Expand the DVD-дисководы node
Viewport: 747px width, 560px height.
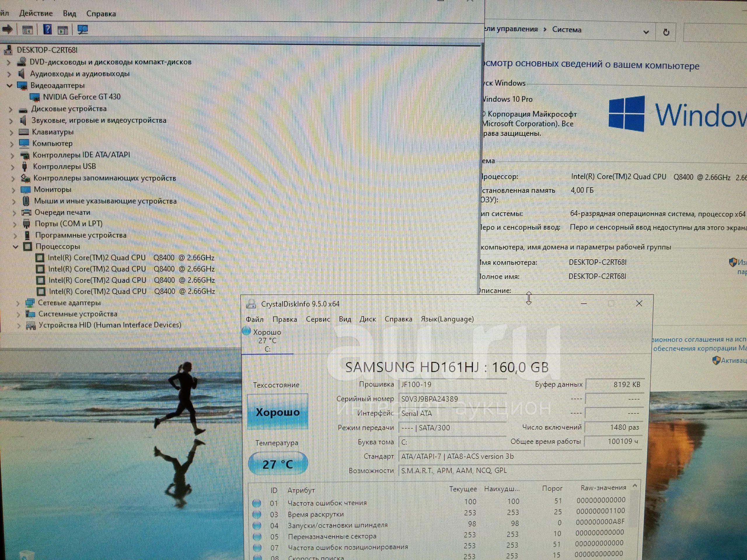tap(8, 62)
